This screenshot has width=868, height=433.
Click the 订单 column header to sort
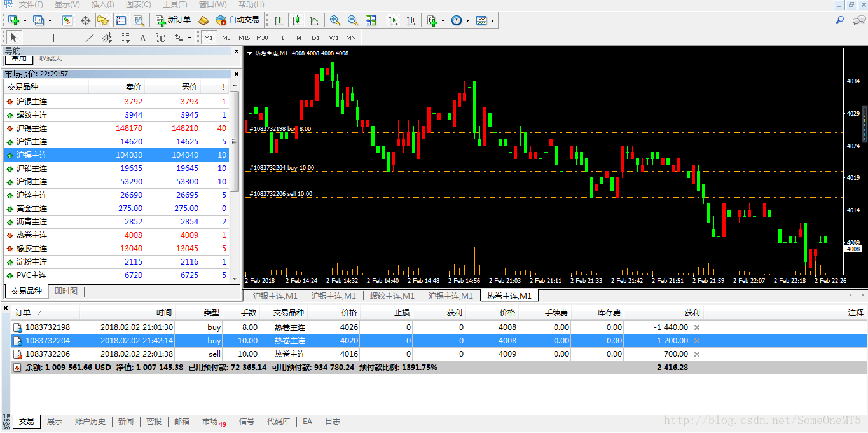(x=46, y=312)
